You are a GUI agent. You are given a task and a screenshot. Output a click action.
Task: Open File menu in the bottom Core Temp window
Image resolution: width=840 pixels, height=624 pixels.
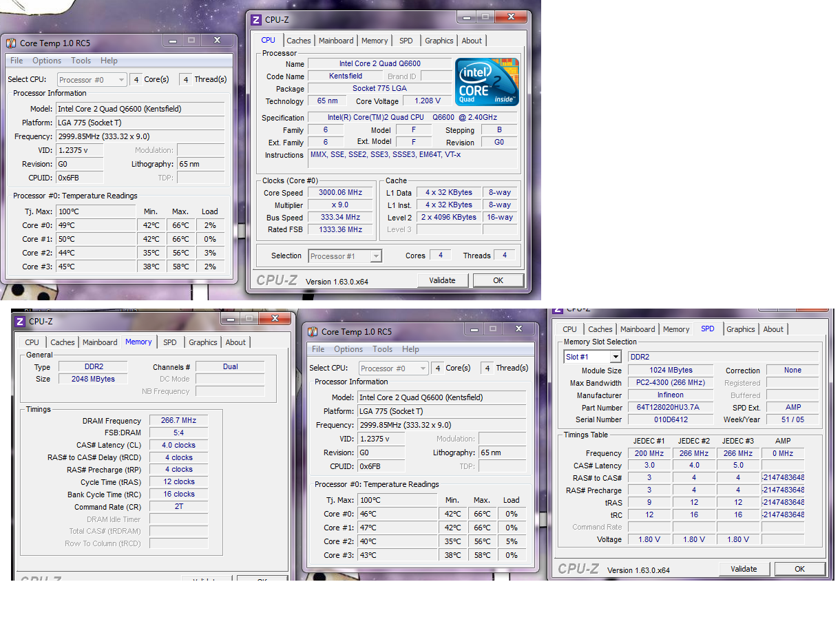(318, 349)
